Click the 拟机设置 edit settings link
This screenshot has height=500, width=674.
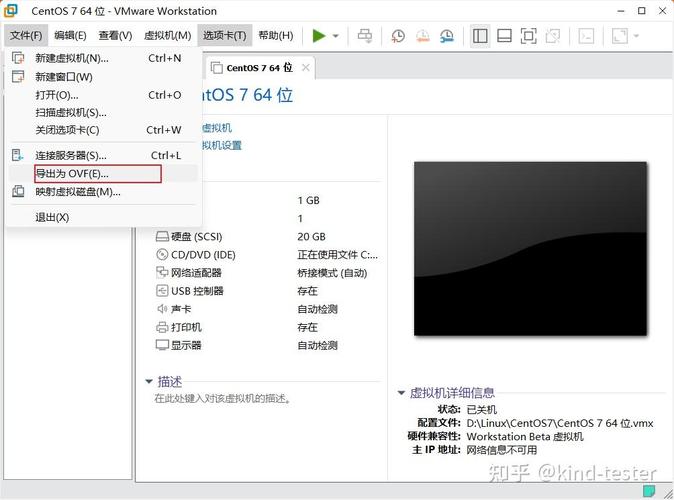point(222,145)
